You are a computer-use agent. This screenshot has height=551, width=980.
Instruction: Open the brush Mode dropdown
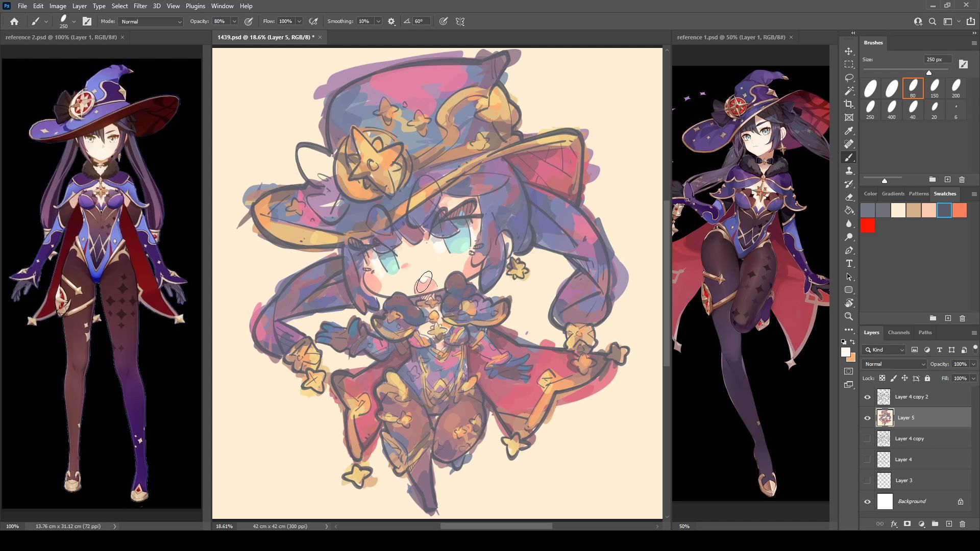[x=151, y=21]
